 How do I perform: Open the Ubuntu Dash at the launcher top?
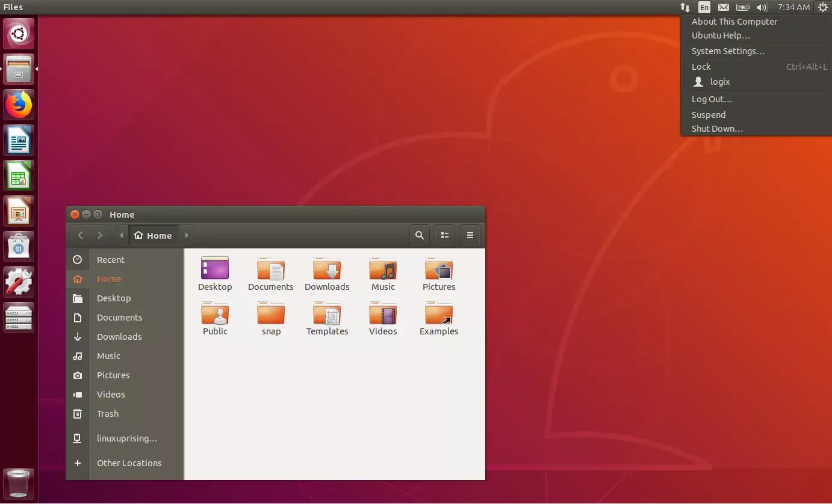point(18,34)
